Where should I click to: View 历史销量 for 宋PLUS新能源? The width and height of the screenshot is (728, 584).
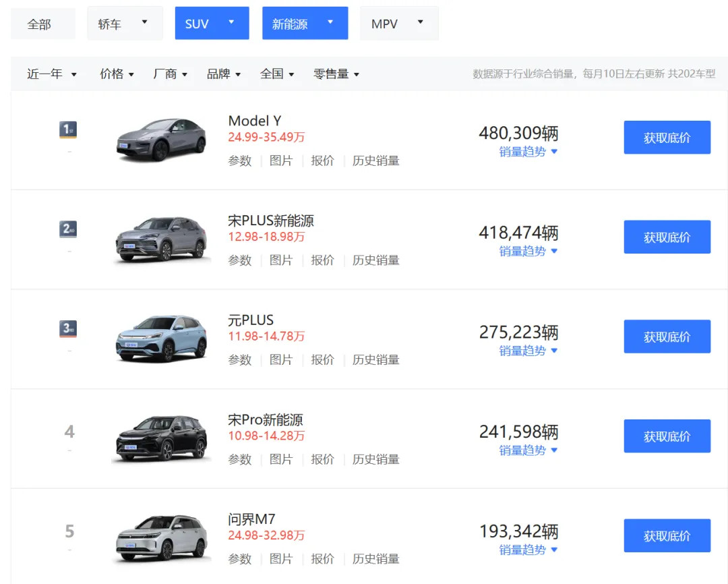tap(375, 260)
